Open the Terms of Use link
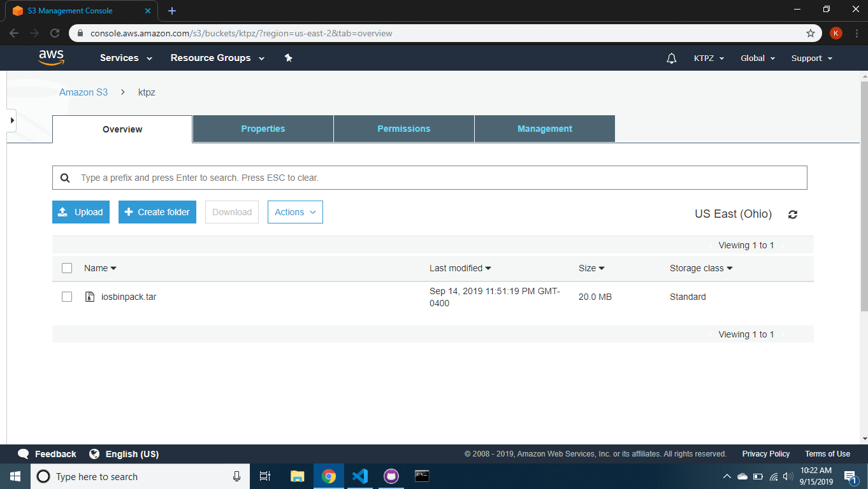 (827, 454)
